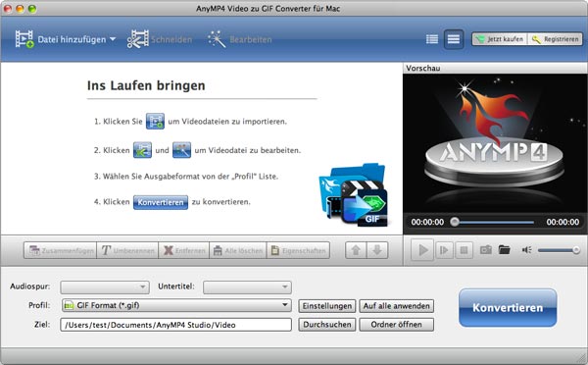Click the Alle löschen button
Screen dimensions: 588x365
(x=238, y=250)
